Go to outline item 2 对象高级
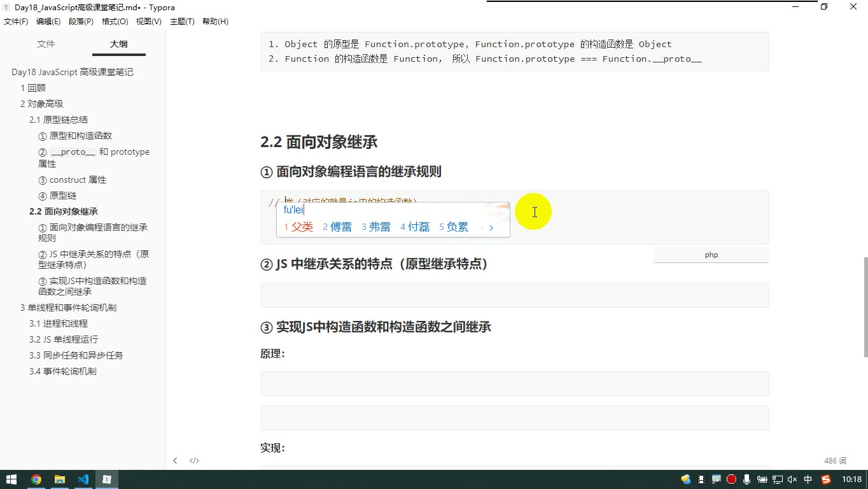 (42, 104)
